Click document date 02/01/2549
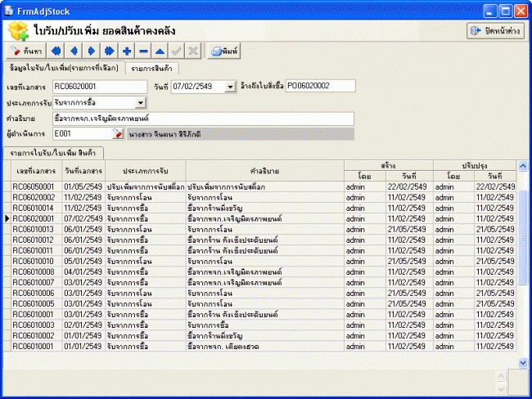The height and width of the screenshot is (399, 532). tap(83, 325)
